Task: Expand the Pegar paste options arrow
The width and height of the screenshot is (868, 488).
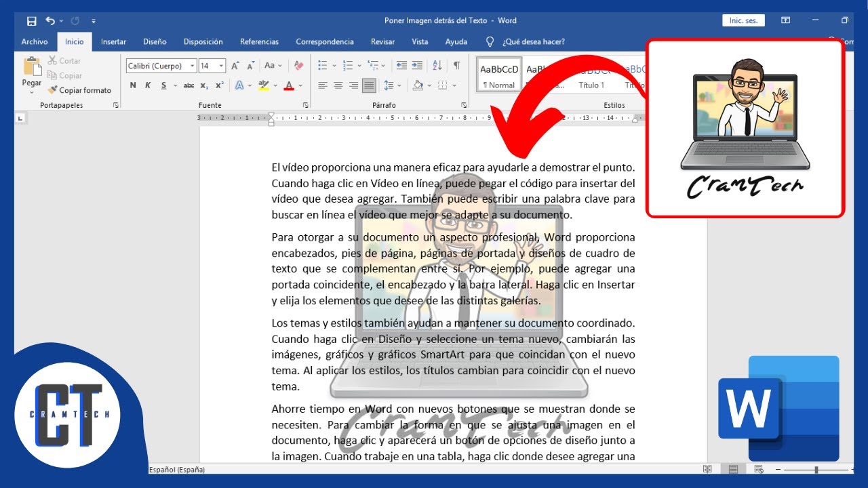Action: pos(32,91)
